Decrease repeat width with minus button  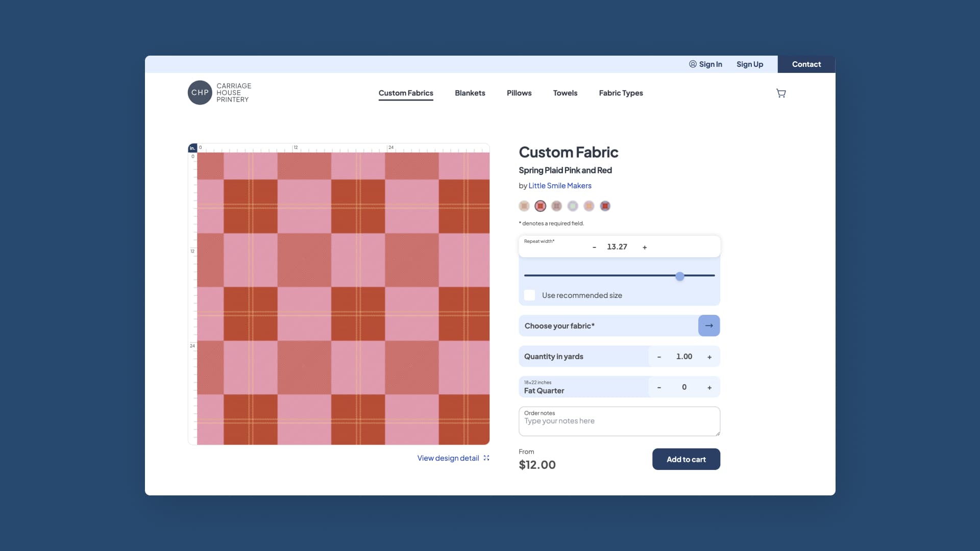594,247
